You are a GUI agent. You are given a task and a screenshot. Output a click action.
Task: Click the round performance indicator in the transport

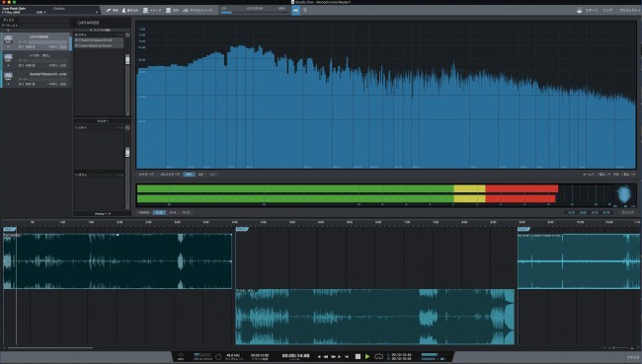[218, 357]
